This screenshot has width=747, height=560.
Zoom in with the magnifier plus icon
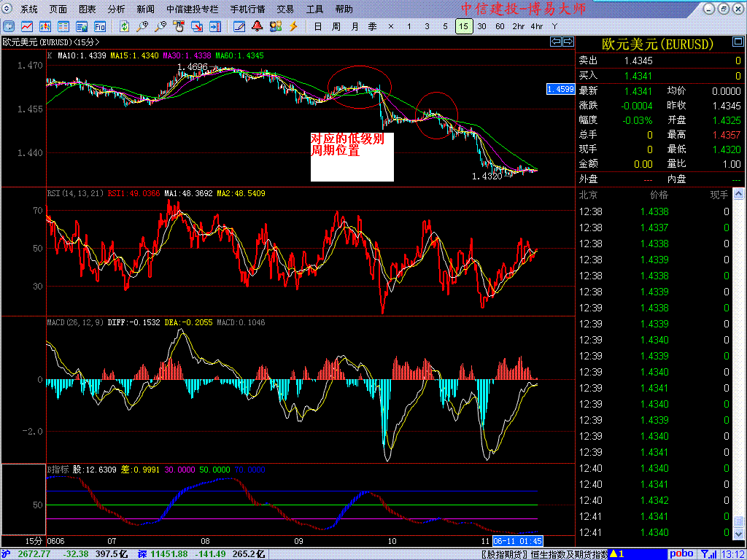(x=142, y=26)
